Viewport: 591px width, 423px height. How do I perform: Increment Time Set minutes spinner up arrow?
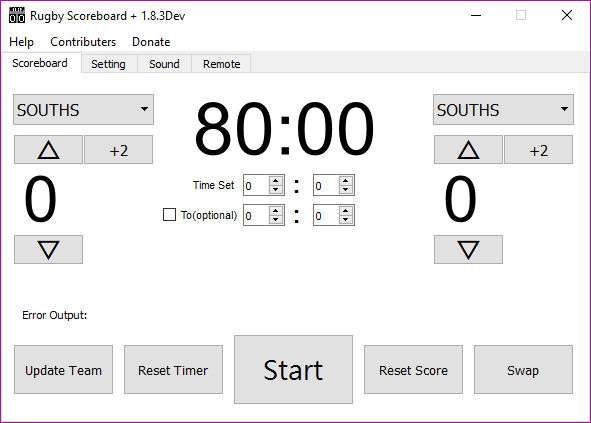(276, 181)
